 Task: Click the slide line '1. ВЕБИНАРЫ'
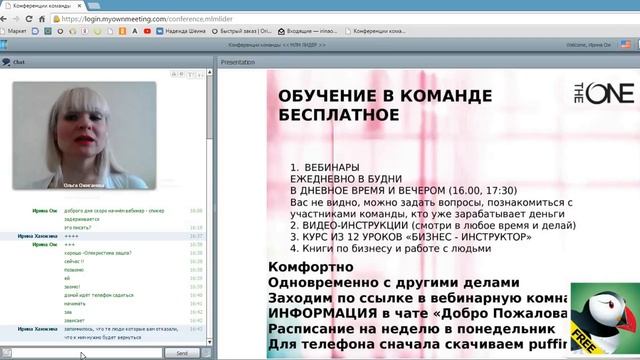pyautogui.click(x=325, y=168)
